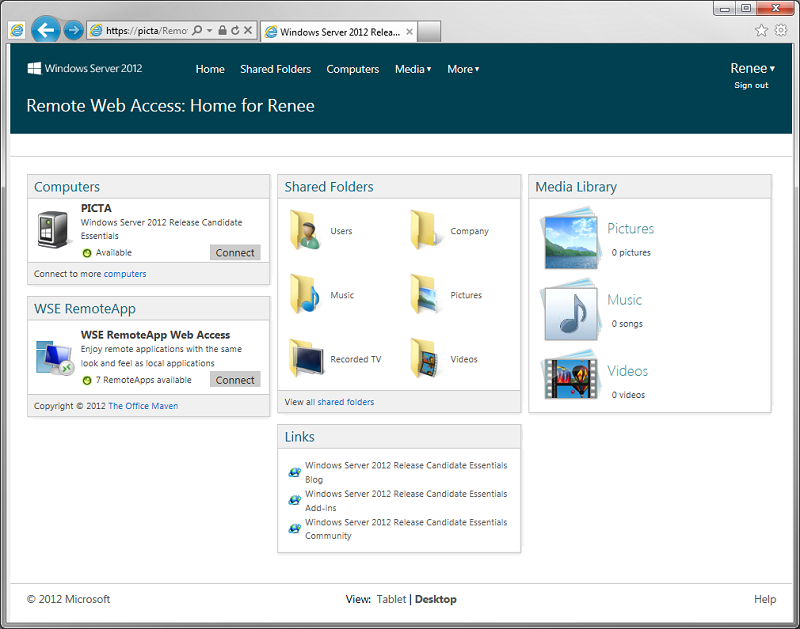800x629 pixels.
Task: Click the Windows Server 2012 logo
Action: coord(85,68)
